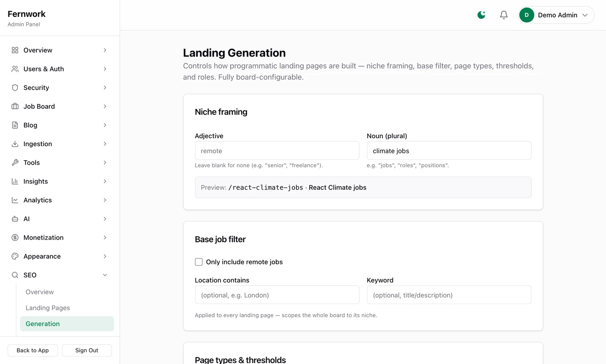Focus the Adjective input field
This screenshot has width=606, height=364.
(x=277, y=151)
